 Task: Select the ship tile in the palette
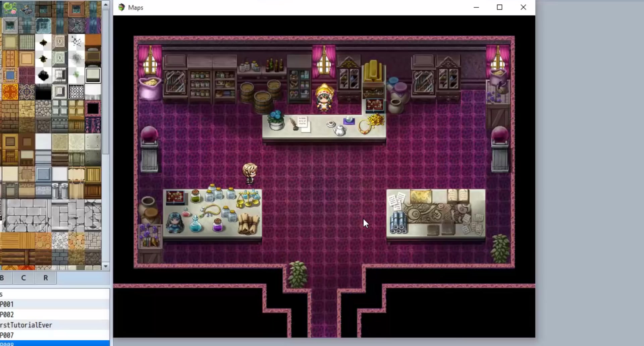26,9
